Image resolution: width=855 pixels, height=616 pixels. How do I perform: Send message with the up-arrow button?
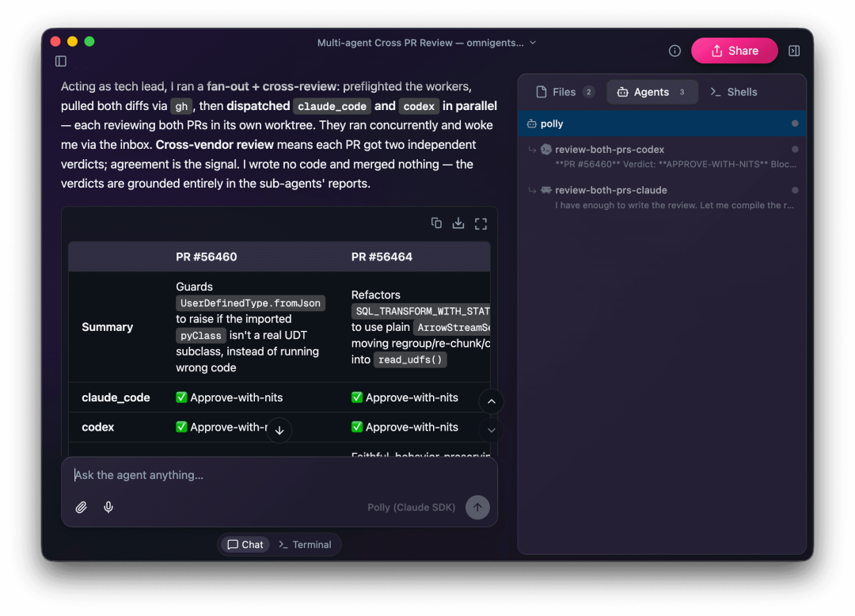[477, 508]
